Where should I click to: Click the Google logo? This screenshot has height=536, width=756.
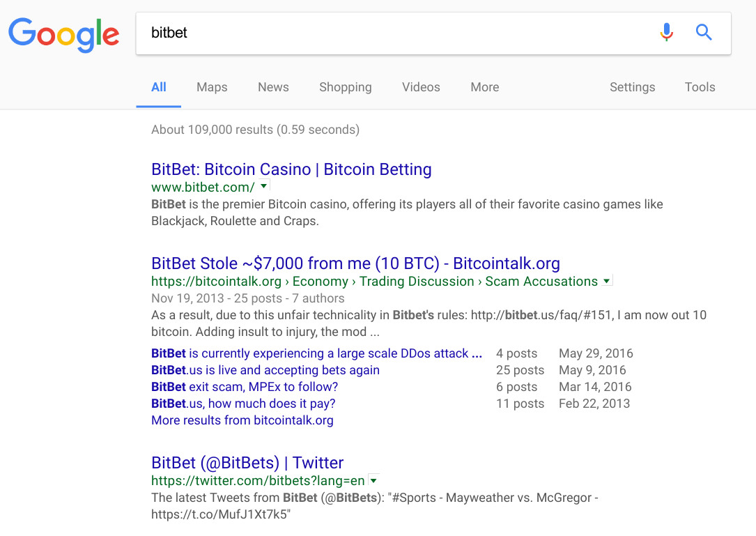63,35
